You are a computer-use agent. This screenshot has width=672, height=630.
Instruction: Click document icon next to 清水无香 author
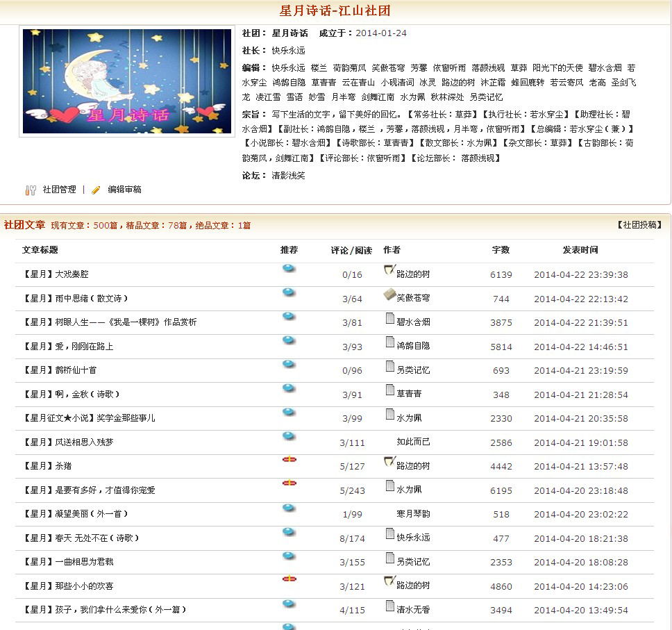[390, 606]
